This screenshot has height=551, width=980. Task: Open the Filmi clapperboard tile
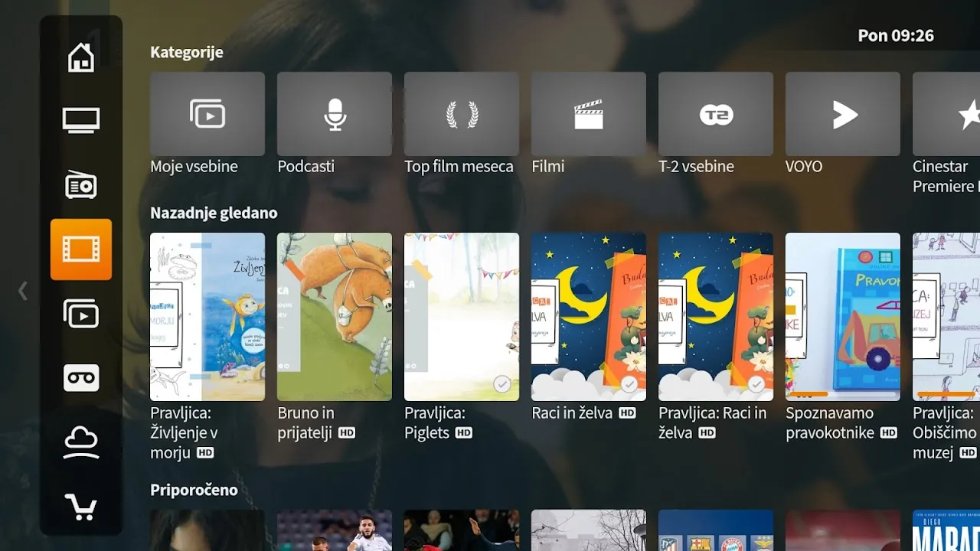pos(589,114)
